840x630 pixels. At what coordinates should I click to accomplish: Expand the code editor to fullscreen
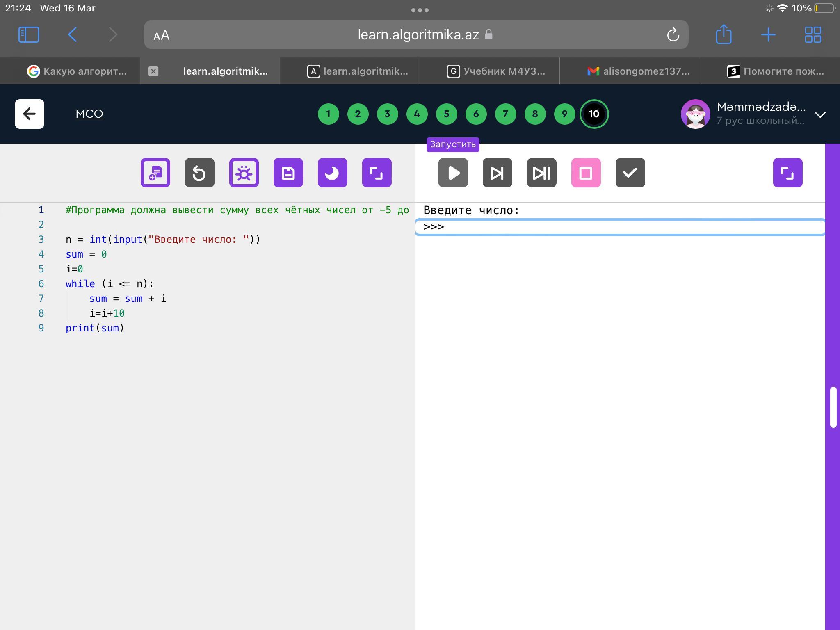377,173
